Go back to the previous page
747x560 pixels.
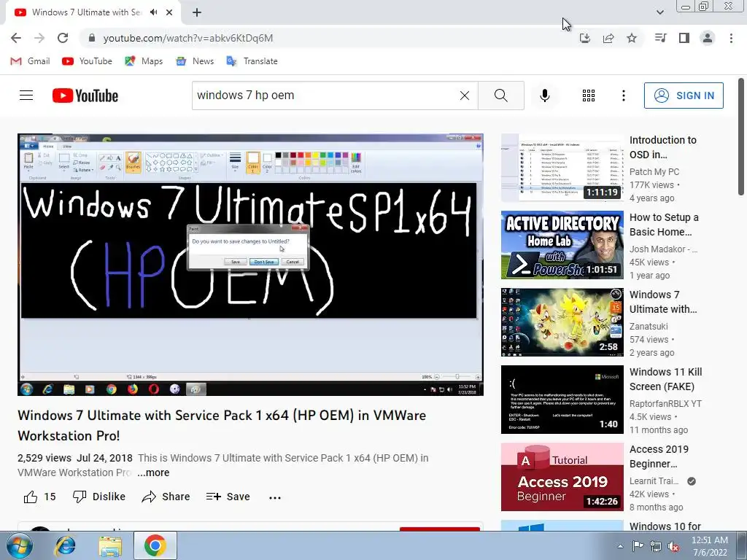coord(16,38)
